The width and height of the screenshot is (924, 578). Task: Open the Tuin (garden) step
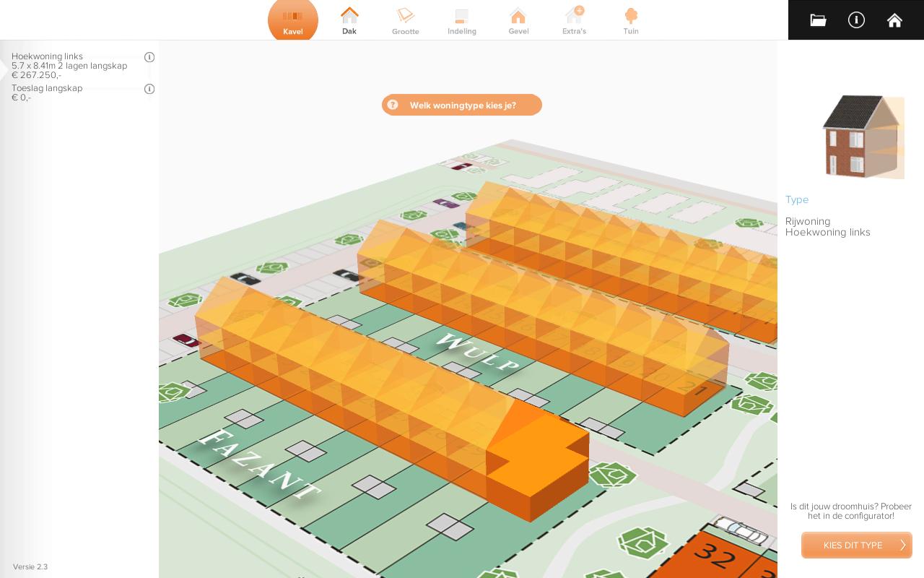tap(631, 20)
